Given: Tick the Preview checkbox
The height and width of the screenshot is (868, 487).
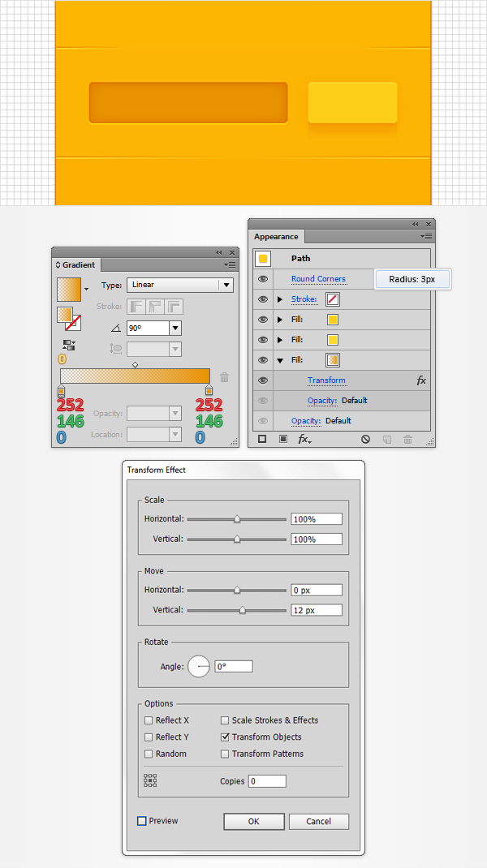Looking at the screenshot, I should pos(142,821).
